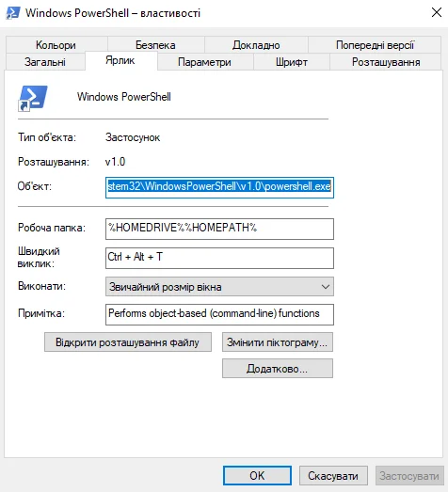Click the Застосунок type value
Image resolution: width=448 pixels, height=492 pixels.
click(133, 137)
